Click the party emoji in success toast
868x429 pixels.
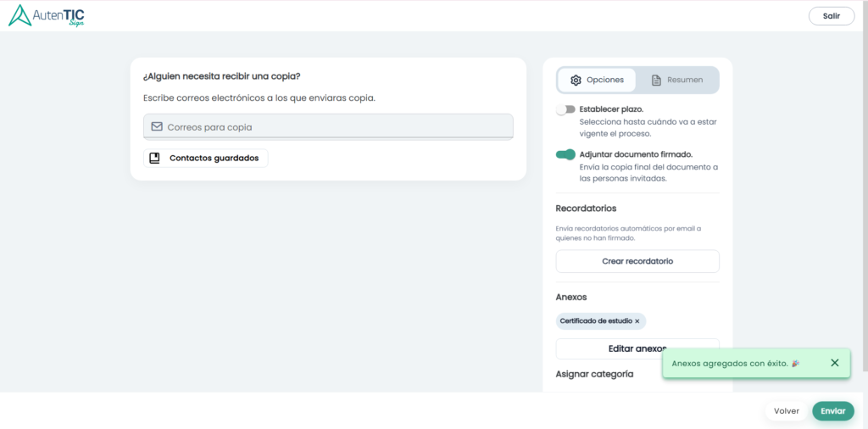(795, 363)
